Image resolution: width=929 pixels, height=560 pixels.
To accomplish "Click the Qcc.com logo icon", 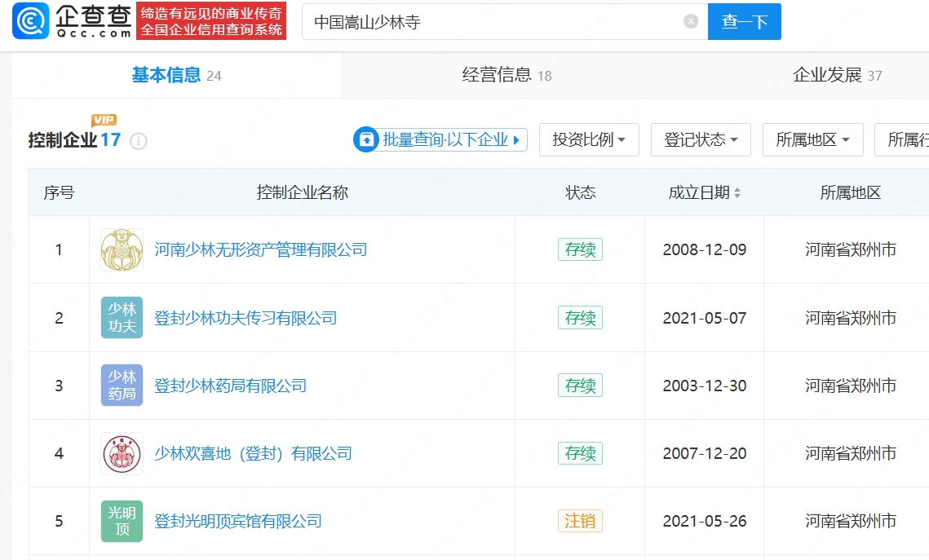I will coord(30,21).
